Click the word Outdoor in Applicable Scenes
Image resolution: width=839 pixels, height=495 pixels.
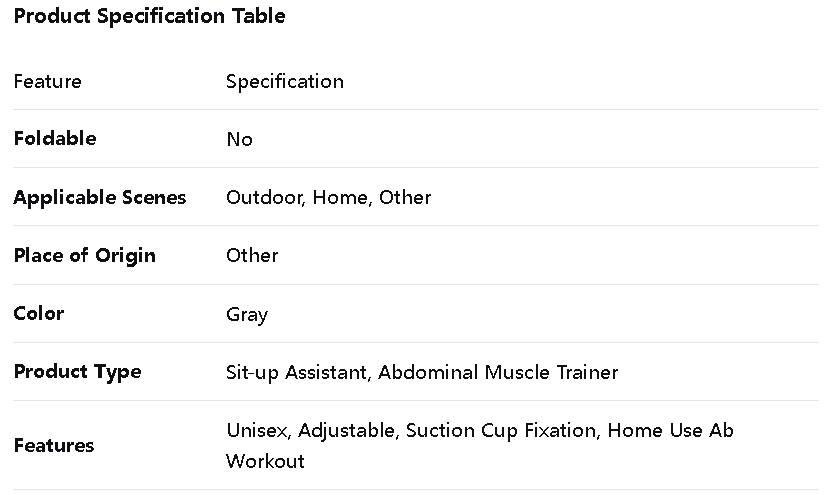pyautogui.click(x=264, y=197)
